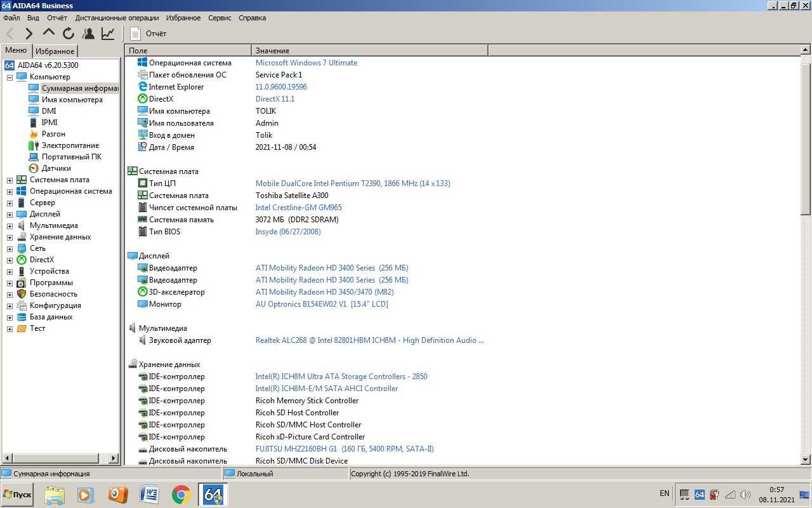Screen dimensions: 812x508
Task: Collapse the Компьютер tree node
Action: (10, 77)
